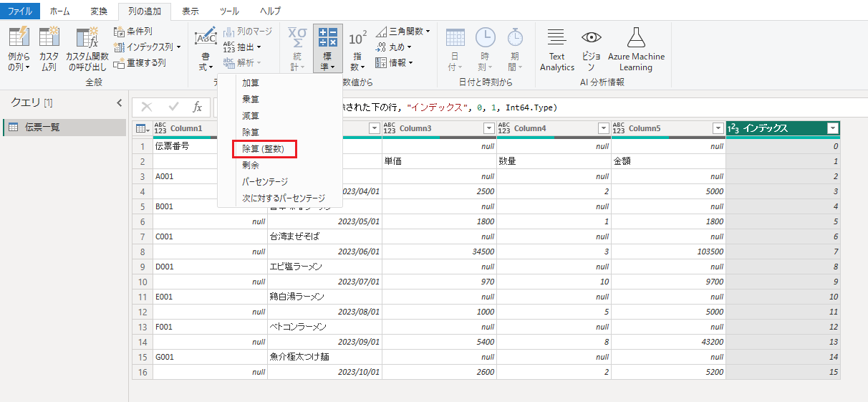
Task: Collapse the クエリ pane with chevron
Action: click(x=120, y=103)
